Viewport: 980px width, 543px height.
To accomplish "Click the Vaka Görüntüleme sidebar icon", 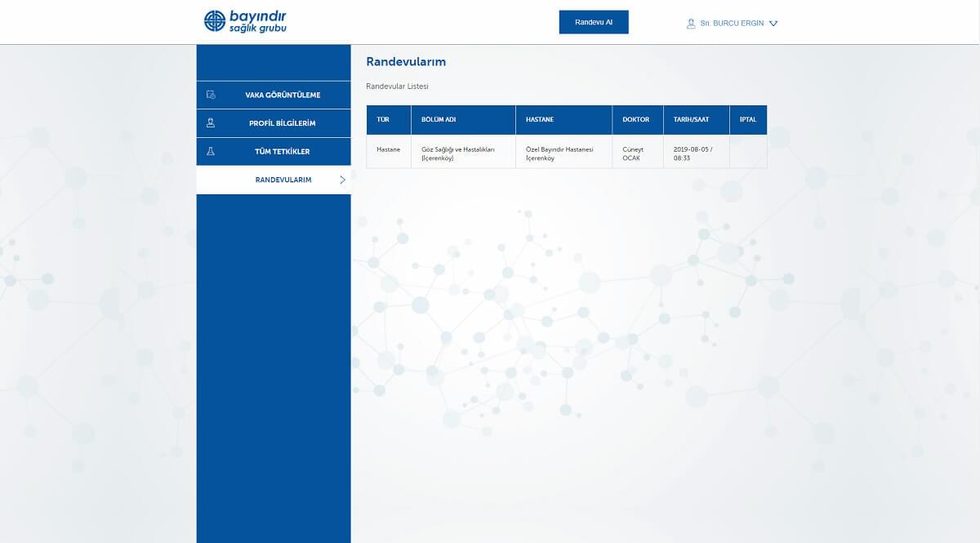I will point(211,95).
